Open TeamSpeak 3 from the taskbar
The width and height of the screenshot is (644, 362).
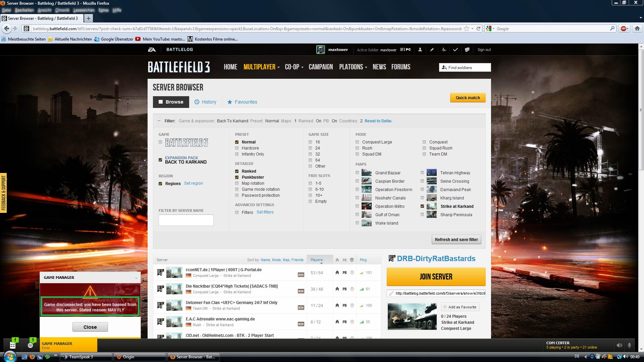87,357
